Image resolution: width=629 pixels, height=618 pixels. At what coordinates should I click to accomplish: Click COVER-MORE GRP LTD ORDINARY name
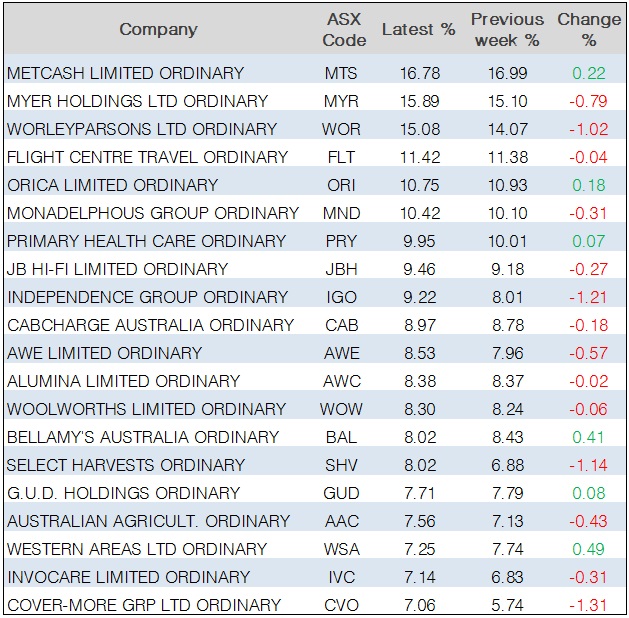144,605
